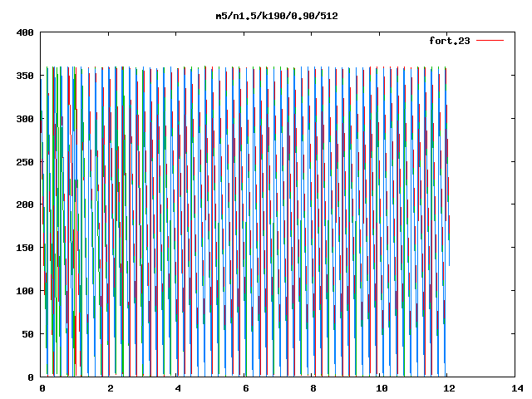
Task: Click the red legend line sample
Action: tap(490, 41)
